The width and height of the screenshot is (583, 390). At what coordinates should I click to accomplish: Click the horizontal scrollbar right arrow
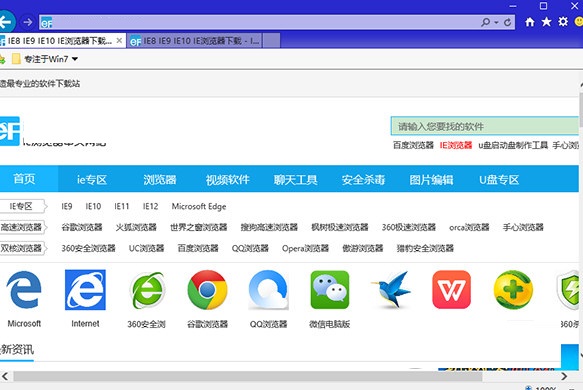(564, 376)
